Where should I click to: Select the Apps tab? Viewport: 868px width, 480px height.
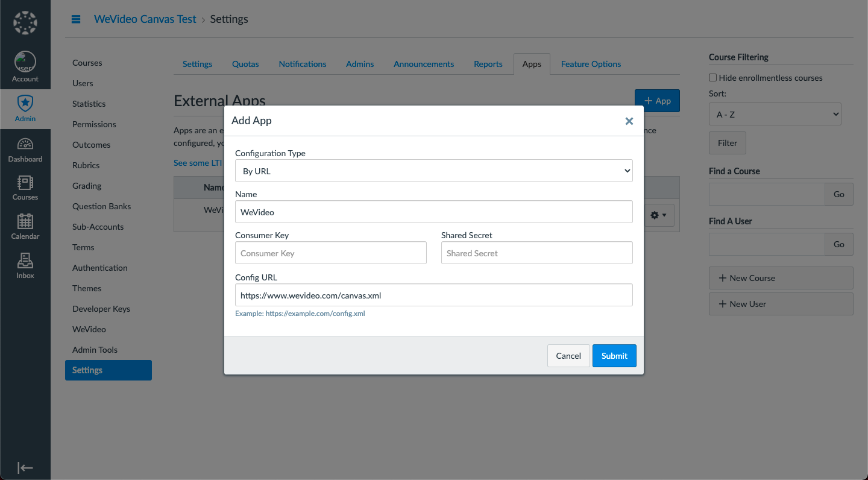[532, 64]
